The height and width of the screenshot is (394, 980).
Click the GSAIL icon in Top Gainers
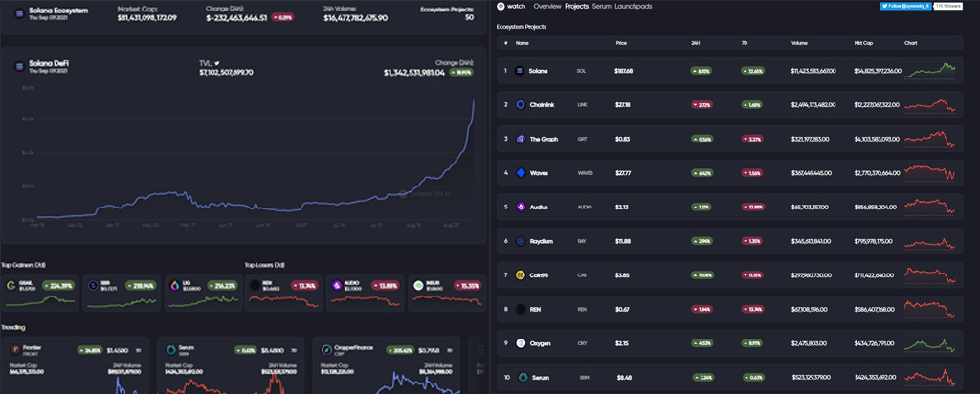pos(11,285)
